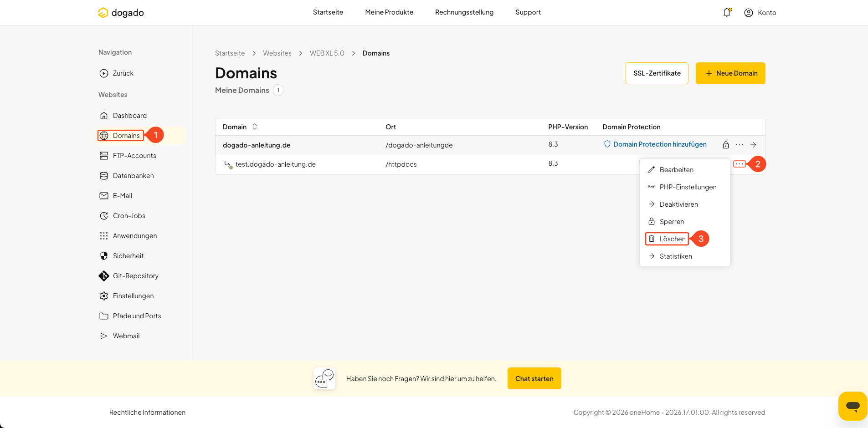Choose PHP-Einstellungen in context menu

pos(682,187)
